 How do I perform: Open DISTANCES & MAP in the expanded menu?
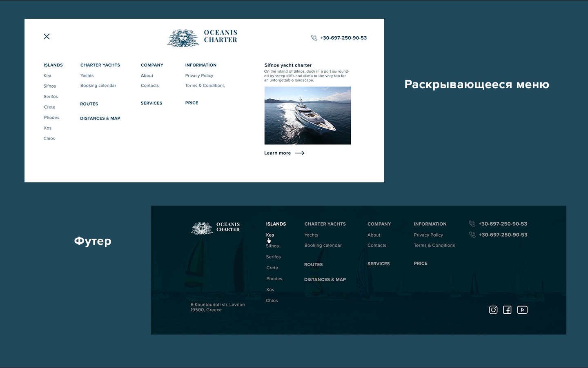(x=100, y=118)
